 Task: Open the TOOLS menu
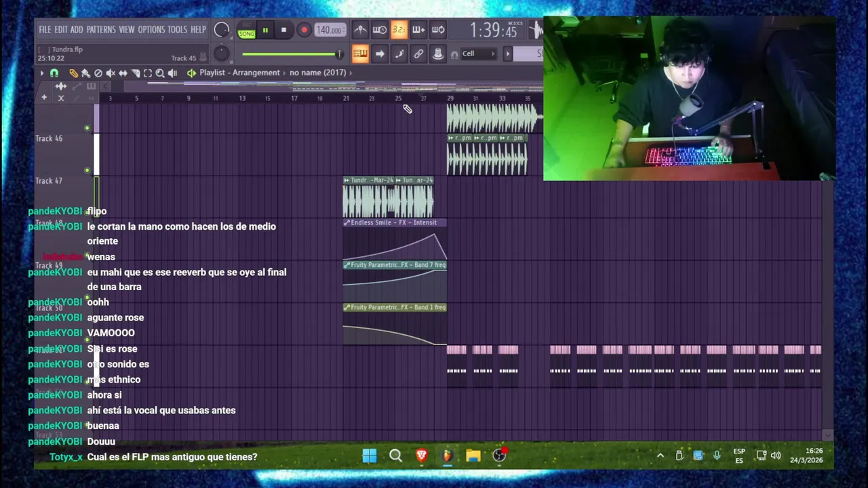click(177, 30)
